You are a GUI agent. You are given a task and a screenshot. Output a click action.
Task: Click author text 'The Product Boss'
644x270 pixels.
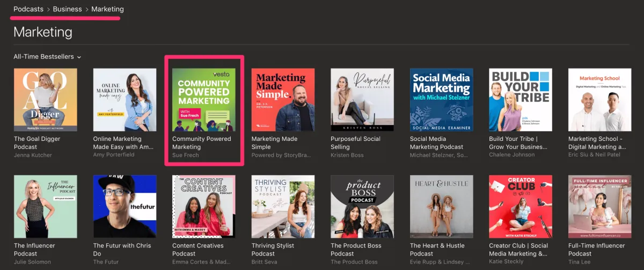[354, 261]
